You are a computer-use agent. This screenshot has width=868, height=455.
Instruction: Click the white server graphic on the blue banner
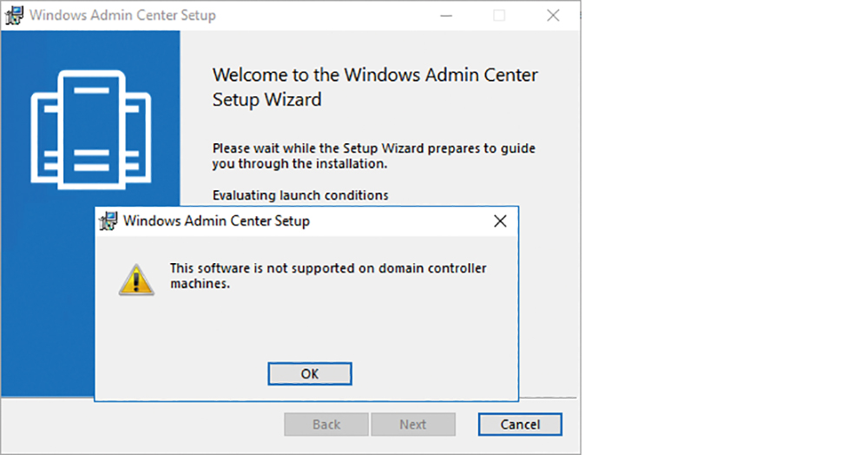(91, 129)
